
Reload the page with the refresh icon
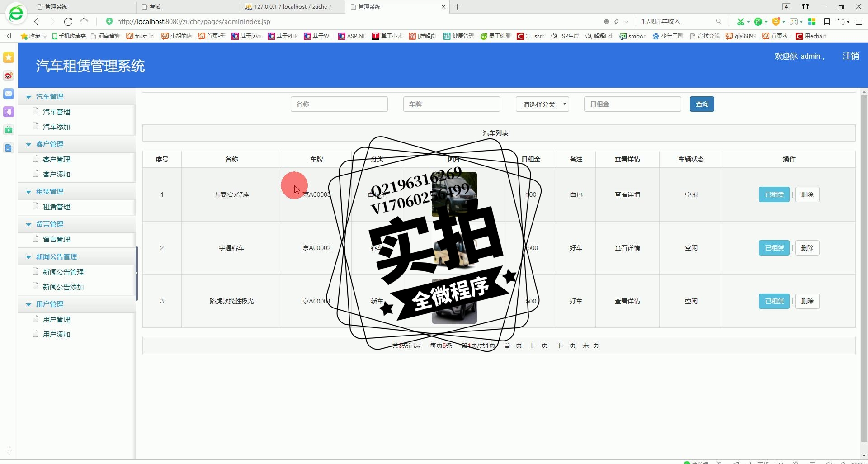click(68, 21)
